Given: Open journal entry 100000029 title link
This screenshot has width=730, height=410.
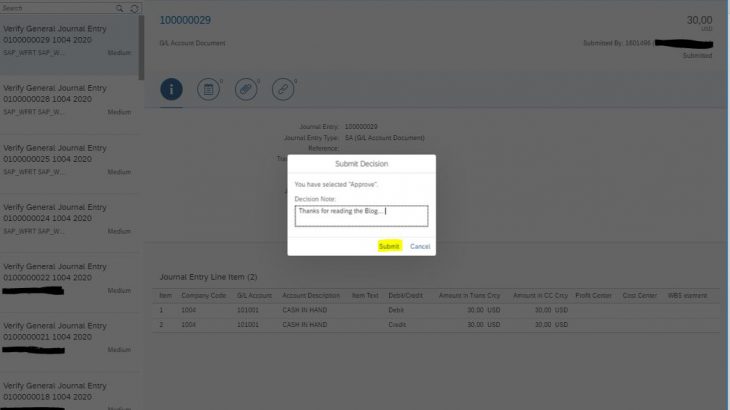Looking at the screenshot, I should (x=185, y=20).
